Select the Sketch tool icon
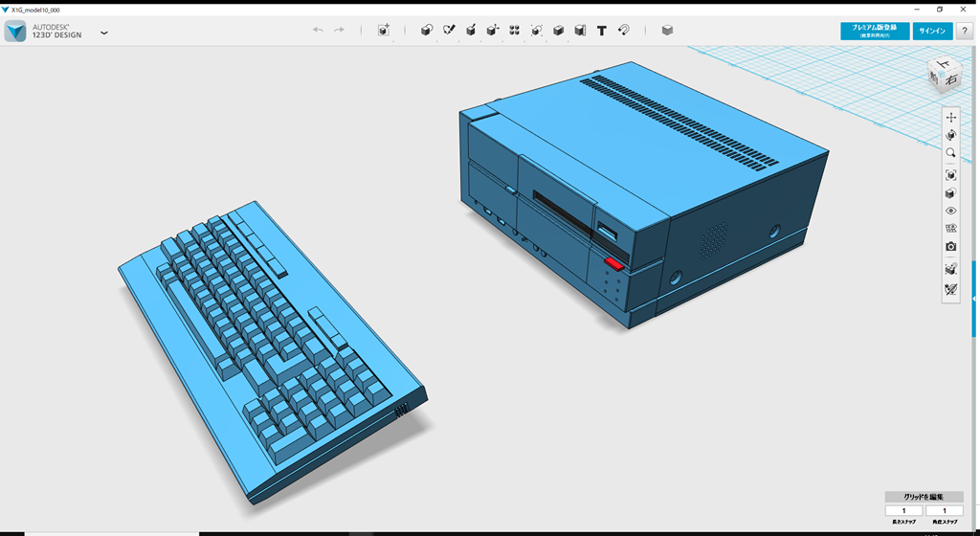This screenshot has height=536, width=980. point(449,31)
